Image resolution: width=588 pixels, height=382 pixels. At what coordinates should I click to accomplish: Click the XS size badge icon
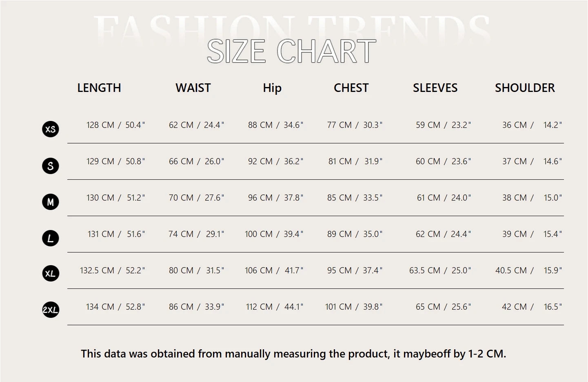tap(51, 129)
